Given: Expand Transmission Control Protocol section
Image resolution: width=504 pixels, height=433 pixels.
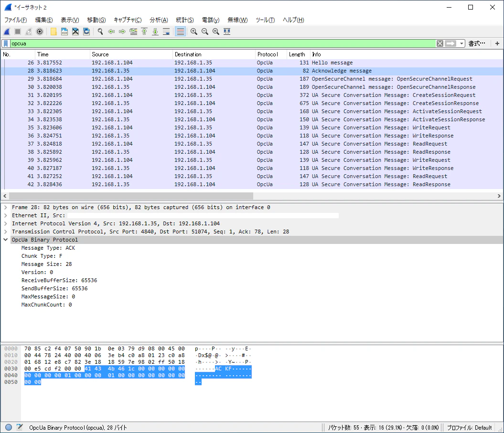Looking at the screenshot, I should pyautogui.click(x=5, y=232).
